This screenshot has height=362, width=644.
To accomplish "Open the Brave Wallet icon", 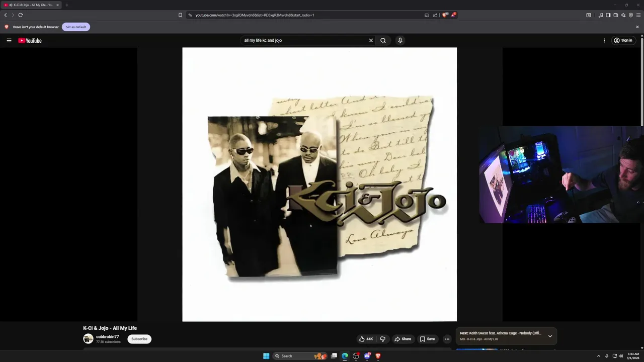I will (x=615, y=15).
